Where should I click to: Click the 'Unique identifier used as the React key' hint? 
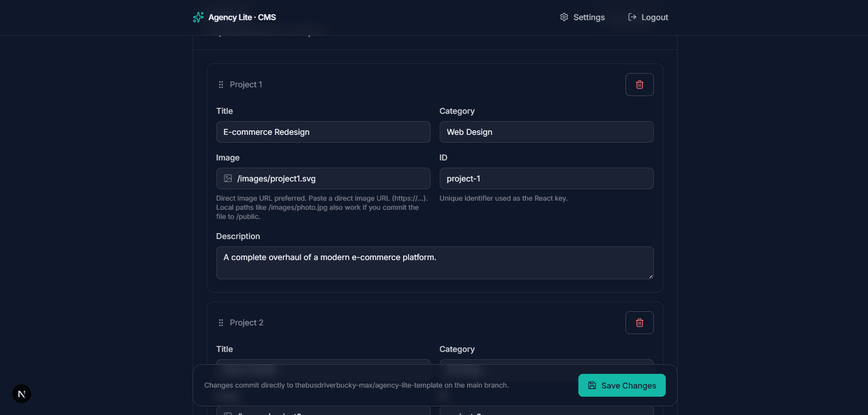tap(503, 198)
